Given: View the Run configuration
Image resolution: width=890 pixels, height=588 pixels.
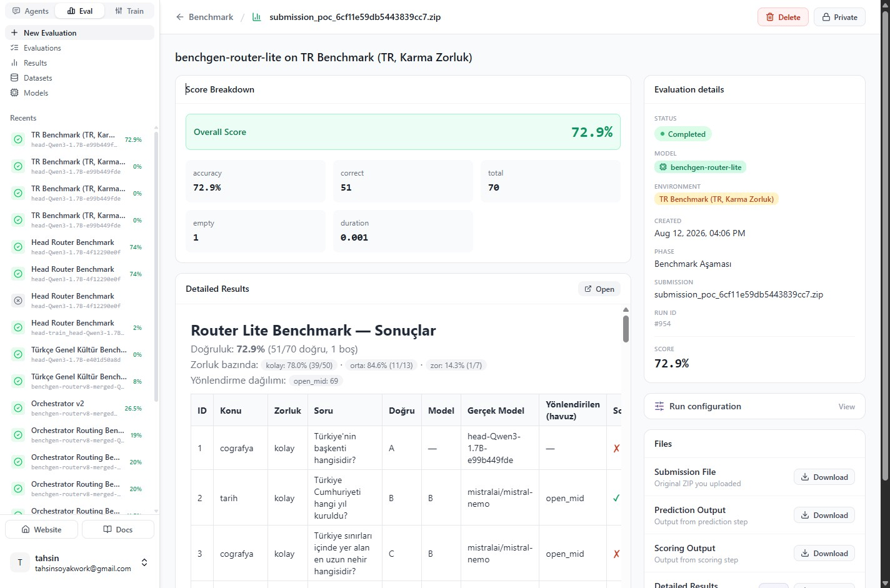Looking at the screenshot, I should [x=846, y=406].
